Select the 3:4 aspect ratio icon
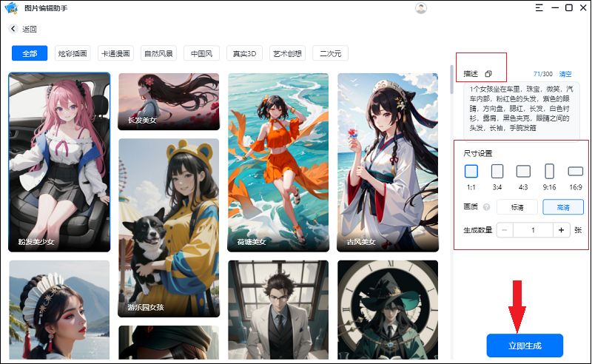This screenshot has height=364, width=592. 497,172
